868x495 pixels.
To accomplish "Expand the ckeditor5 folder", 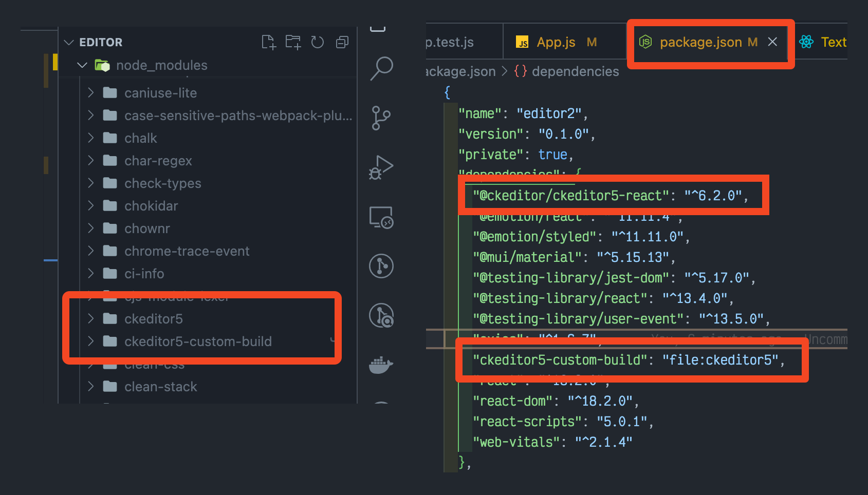I will point(90,318).
